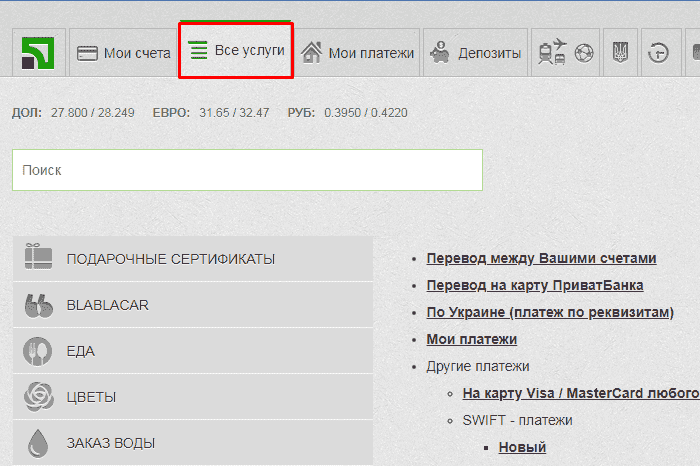Screen dimensions: 700x466
Task: Click Мои платежи link in the list
Action: click(x=471, y=339)
